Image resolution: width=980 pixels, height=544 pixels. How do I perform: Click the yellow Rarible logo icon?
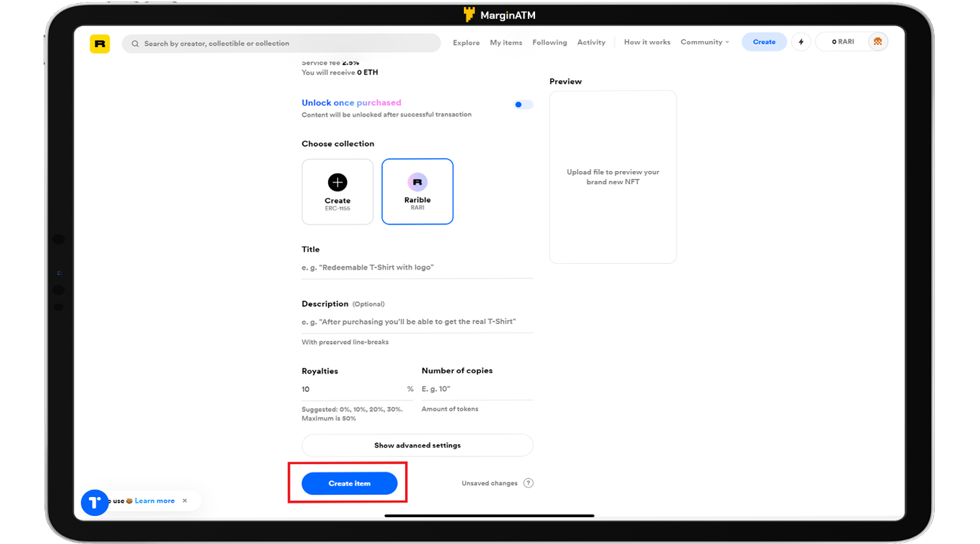click(100, 44)
